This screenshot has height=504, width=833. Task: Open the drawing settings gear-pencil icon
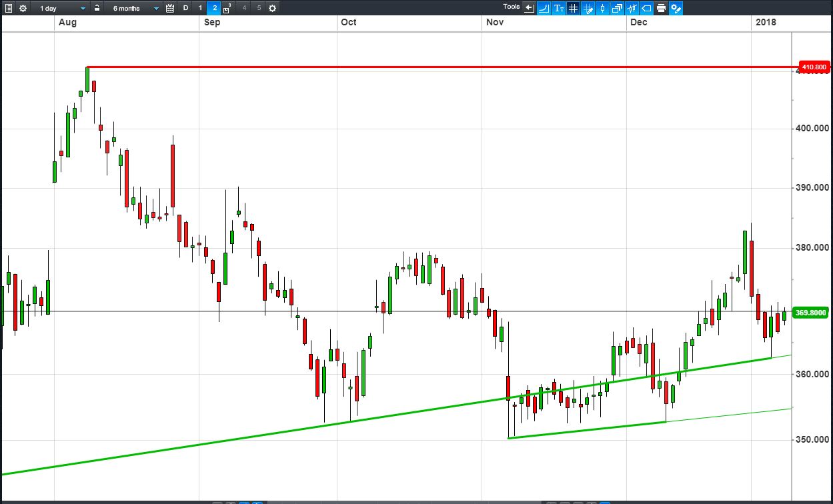676,8
